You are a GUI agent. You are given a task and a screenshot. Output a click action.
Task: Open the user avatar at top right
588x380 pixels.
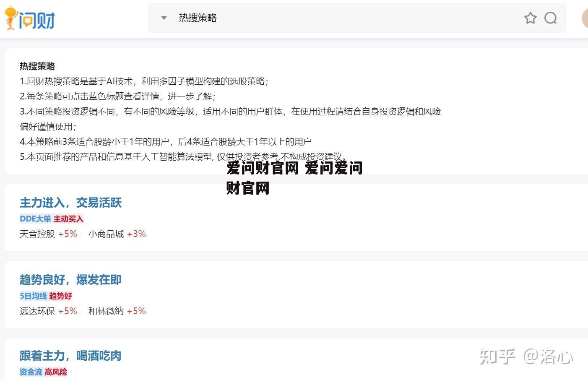[x=585, y=18]
